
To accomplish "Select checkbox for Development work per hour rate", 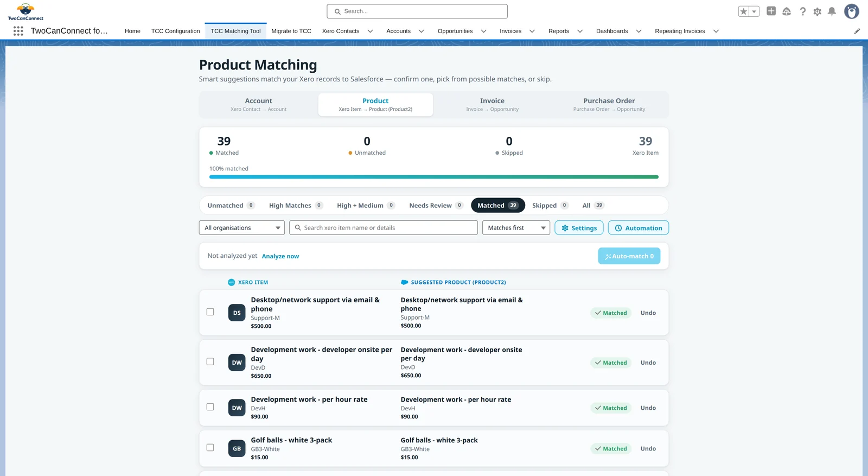I will 210,407.
